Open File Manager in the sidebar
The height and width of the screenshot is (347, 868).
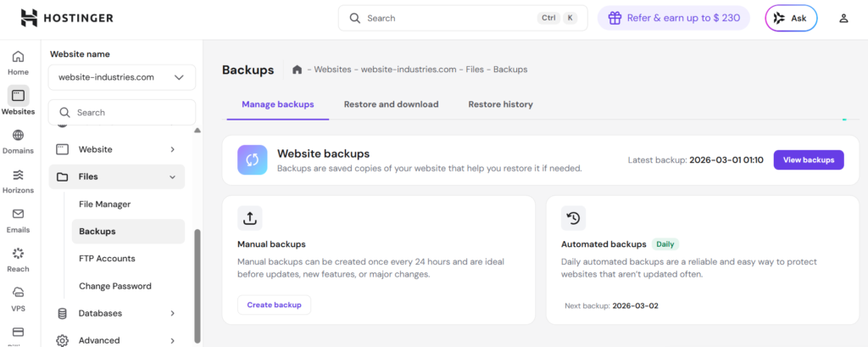pyautogui.click(x=104, y=204)
